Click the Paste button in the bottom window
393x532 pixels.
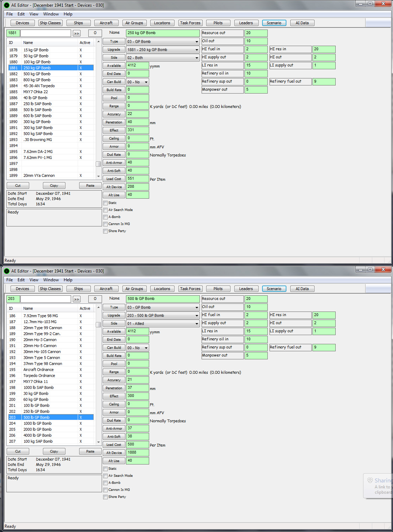[90, 451]
